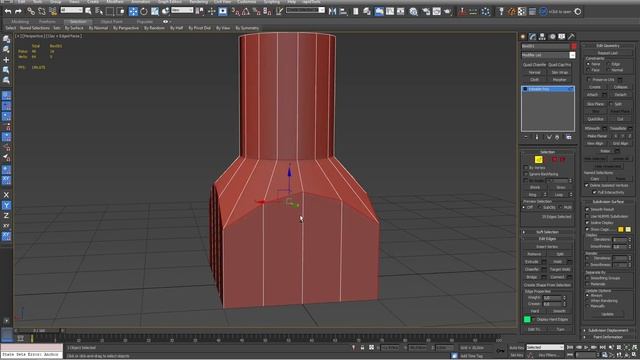Enable the Use NURMS Subdivision checkbox

[587, 216]
